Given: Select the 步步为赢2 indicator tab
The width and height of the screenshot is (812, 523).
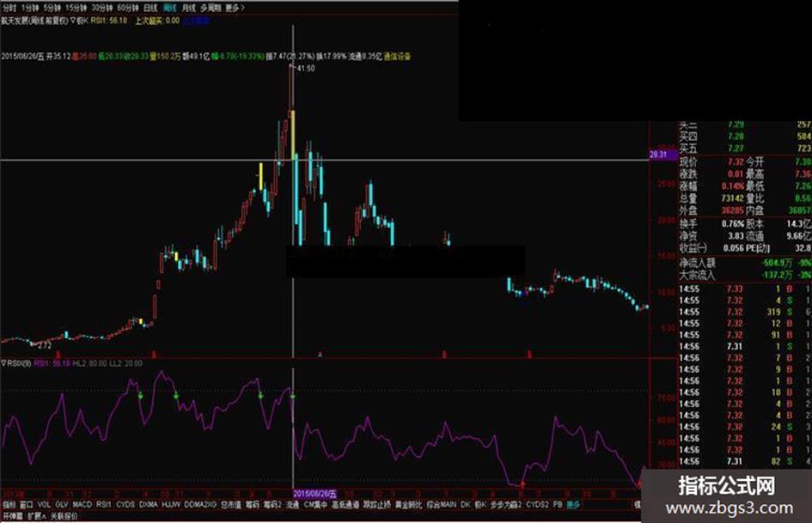Looking at the screenshot, I should click(x=506, y=504).
